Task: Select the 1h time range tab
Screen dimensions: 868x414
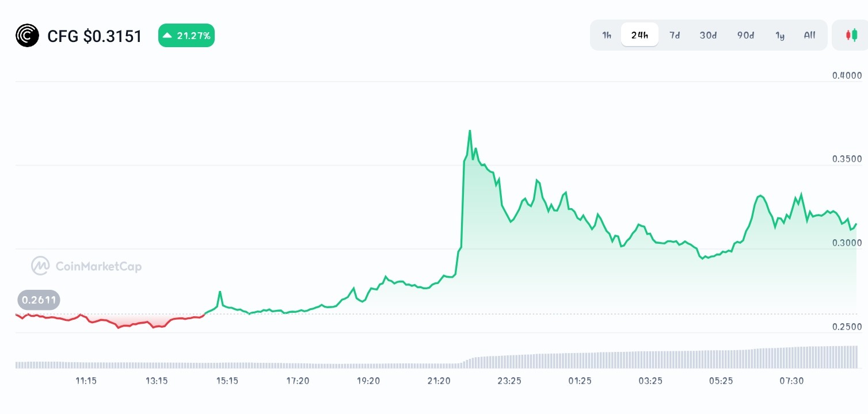Action: pyautogui.click(x=607, y=35)
